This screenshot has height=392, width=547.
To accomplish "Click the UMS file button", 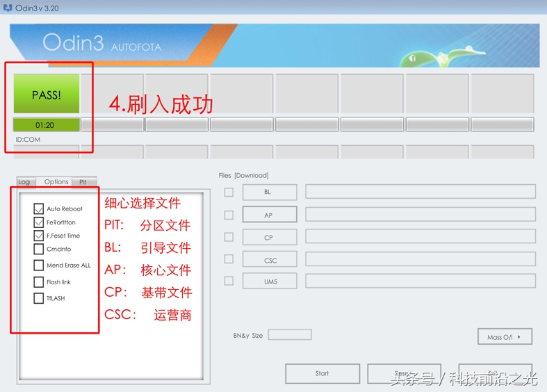I will (270, 281).
